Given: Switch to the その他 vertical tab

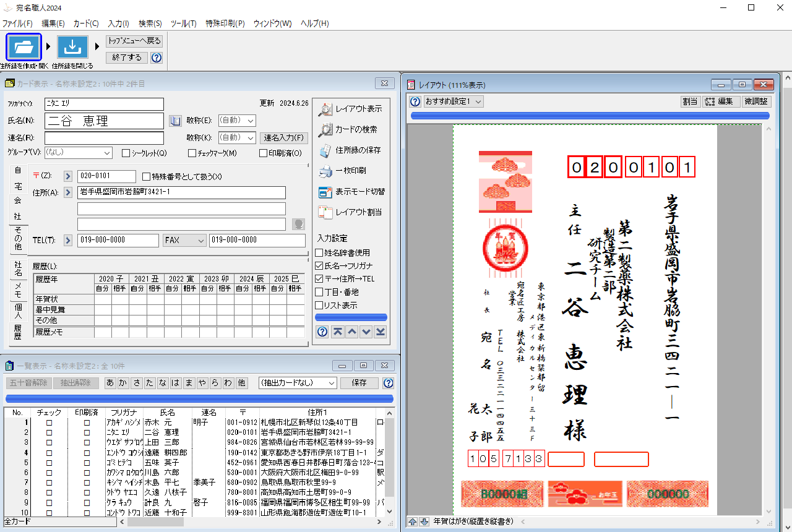Looking at the screenshot, I should [18, 238].
